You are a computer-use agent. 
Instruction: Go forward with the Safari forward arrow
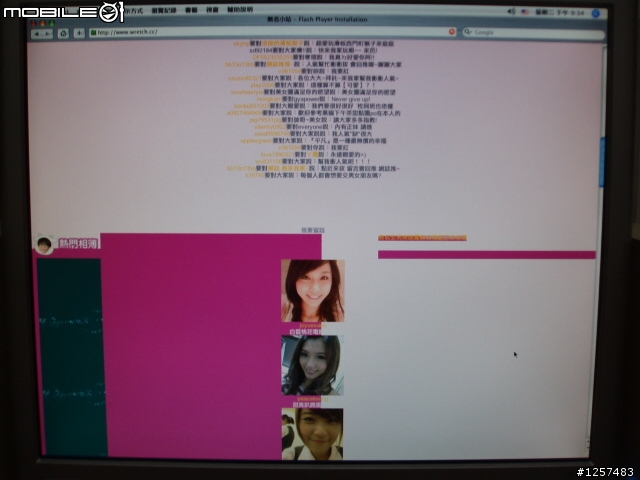click(x=48, y=34)
